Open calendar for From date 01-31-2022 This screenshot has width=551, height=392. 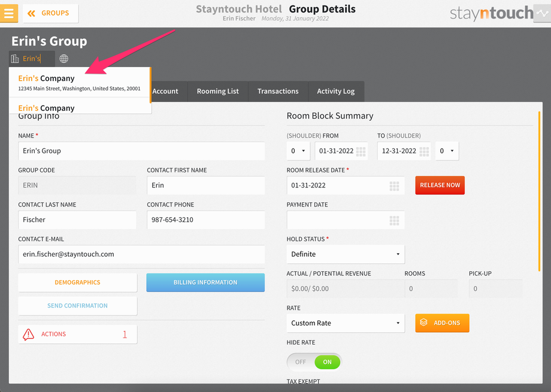pos(361,151)
